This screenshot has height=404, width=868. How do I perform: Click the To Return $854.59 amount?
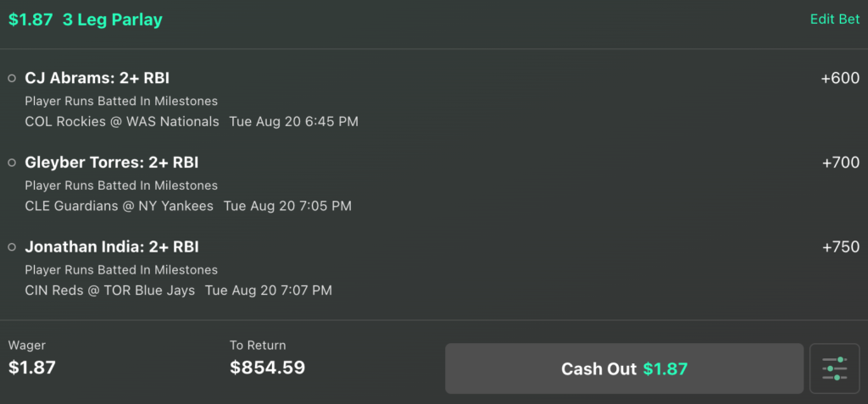pos(267,368)
